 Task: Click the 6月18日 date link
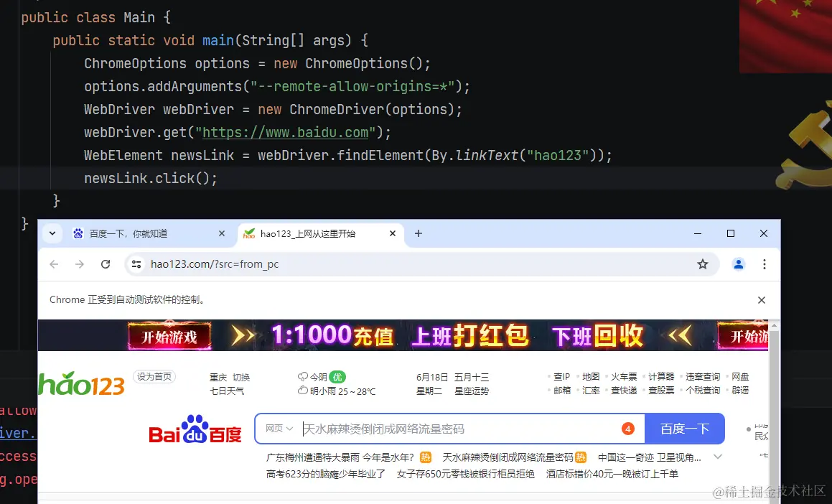pyautogui.click(x=432, y=377)
